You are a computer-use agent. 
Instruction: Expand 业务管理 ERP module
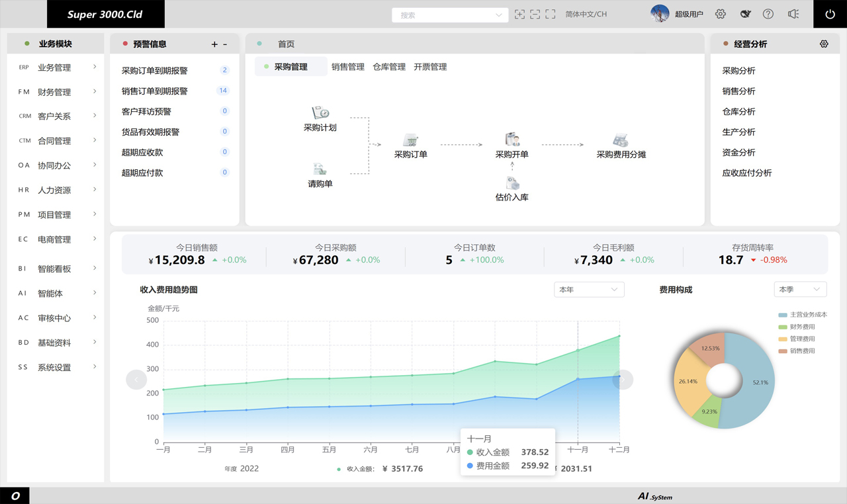point(56,67)
